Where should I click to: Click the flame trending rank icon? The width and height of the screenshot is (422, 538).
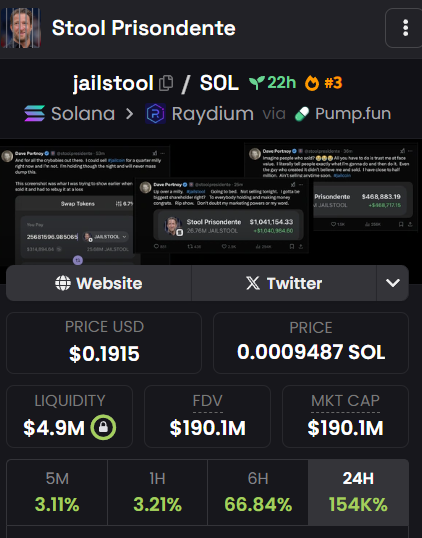pyautogui.click(x=312, y=83)
